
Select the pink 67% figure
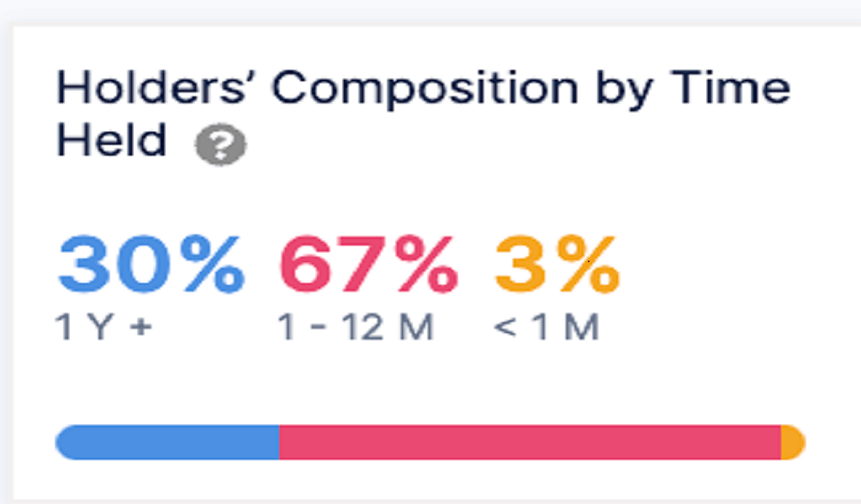[368, 266]
